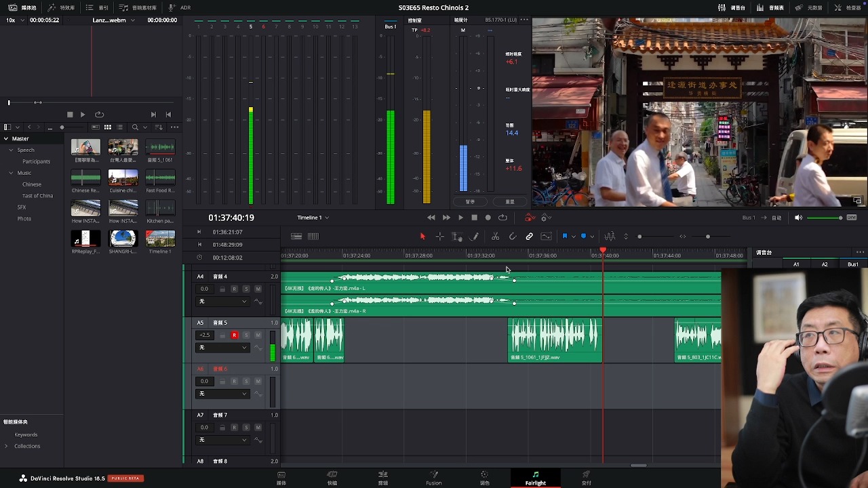This screenshot has width=868, height=488.
Task: Activate the range selection crosshair tool
Action: coord(439,237)
